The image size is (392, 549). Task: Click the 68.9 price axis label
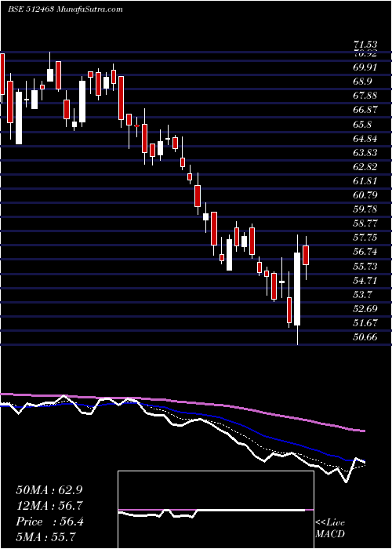tap(363, 82)
